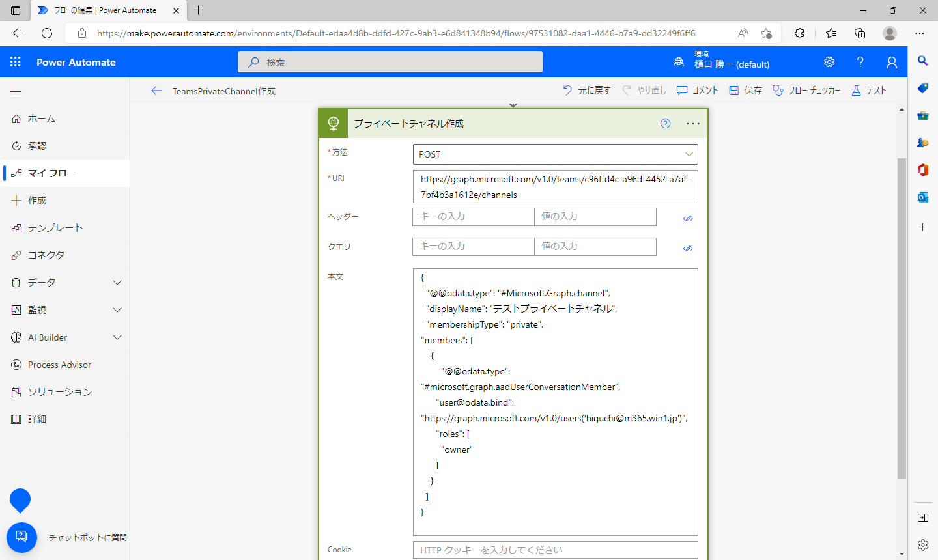Expand the AI Builder navigation section
Viewport: 938px width, 560px height.
point(117,337)
